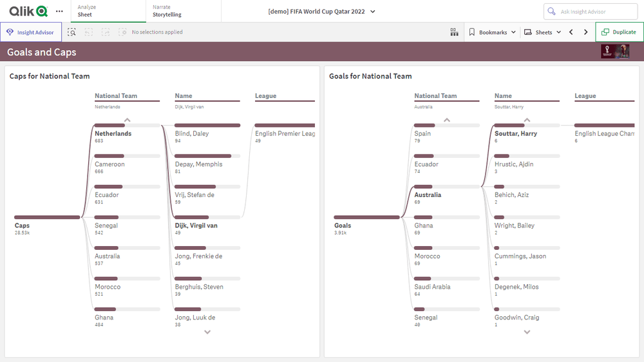Image resolution: width=644 pixels, height=362 pixels.
Task: Open the Bookmarks dropdown
Action: point(492,32)
